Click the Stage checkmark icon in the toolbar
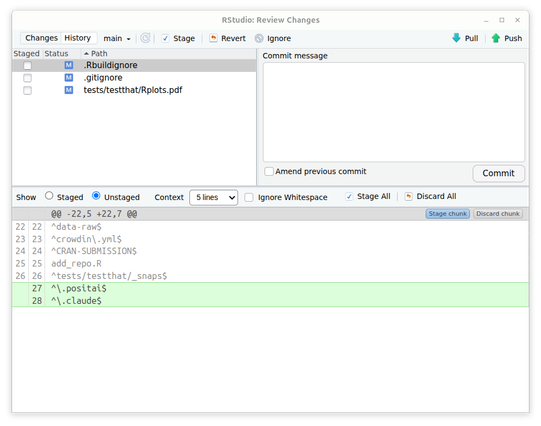Viewport: 541px width, 426px height. (165, 38)
